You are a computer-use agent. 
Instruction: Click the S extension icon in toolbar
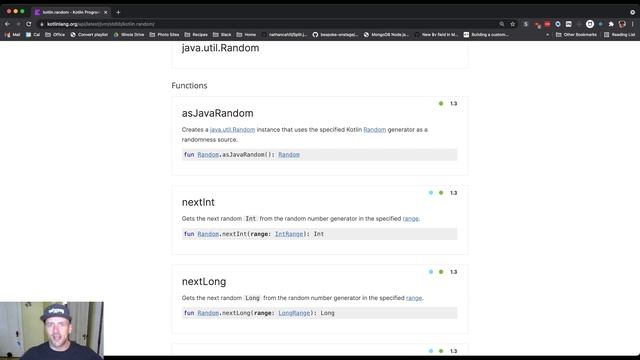pyautogui.click(x=526, y=24)
